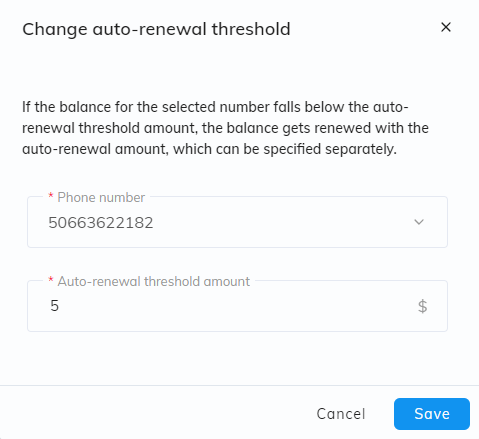Click the Auto-renewal threshold amount label

pos(154,281)
